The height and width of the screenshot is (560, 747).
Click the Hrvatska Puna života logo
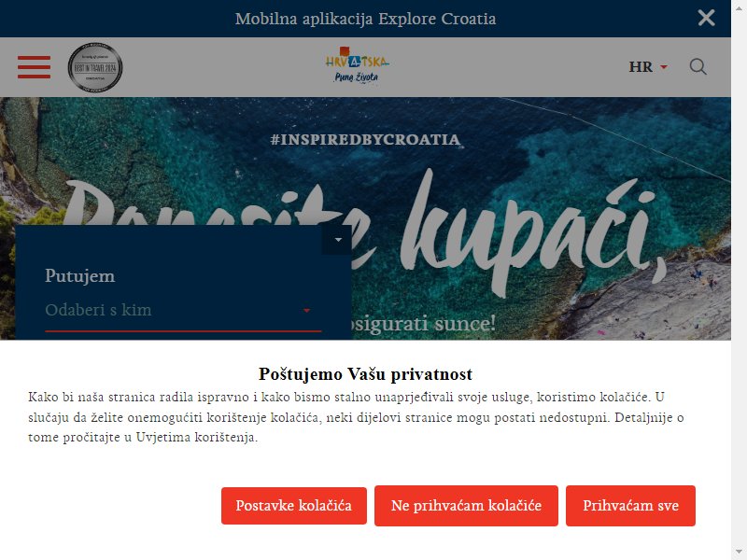coord(357,65)
